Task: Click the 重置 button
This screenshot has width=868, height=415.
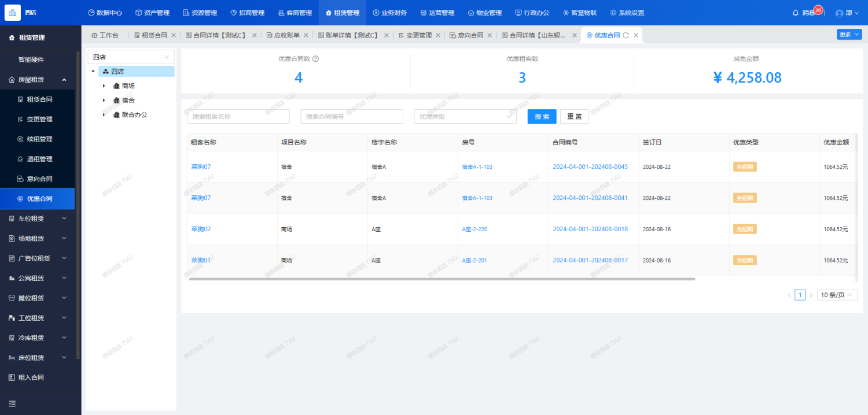Action: [575, 116]
